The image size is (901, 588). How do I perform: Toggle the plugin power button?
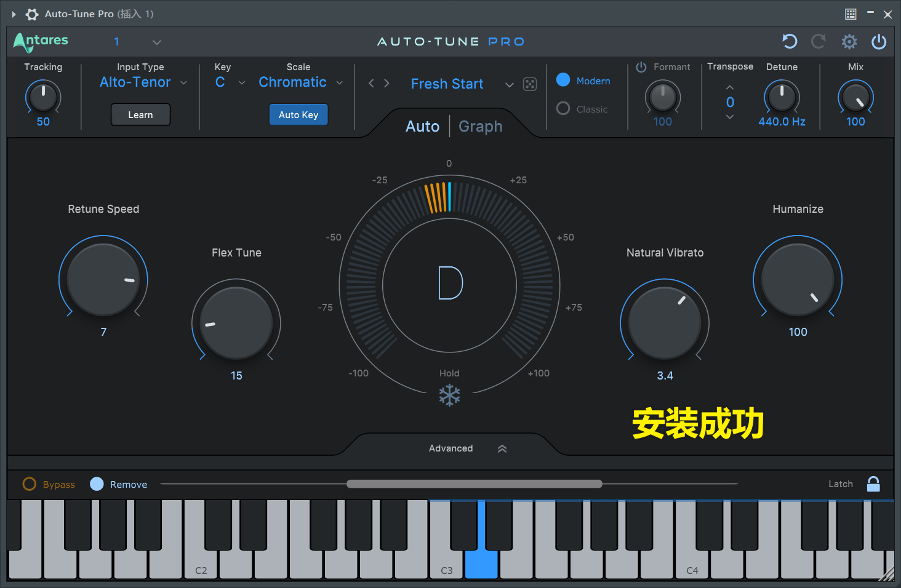point(879,41)
